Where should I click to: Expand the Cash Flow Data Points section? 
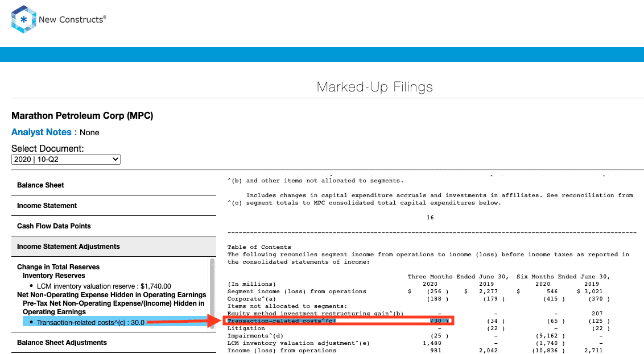pos(114,226)
